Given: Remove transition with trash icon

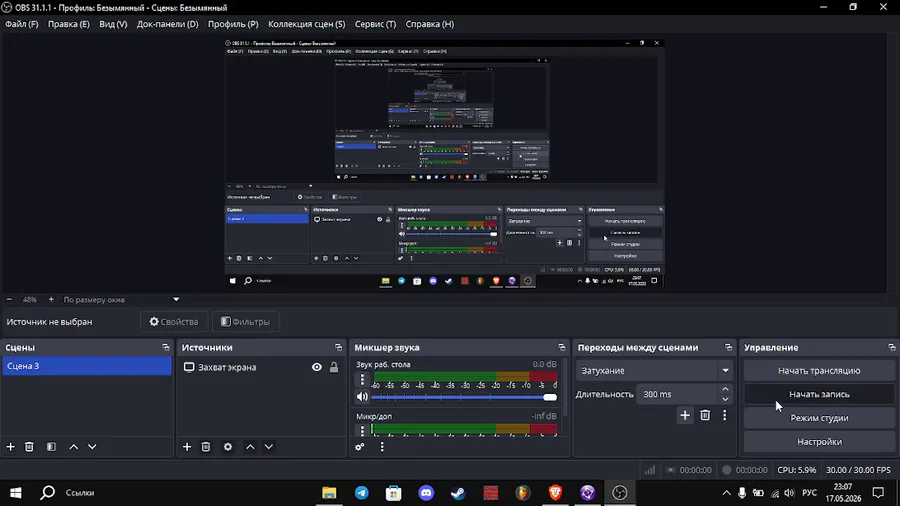Looking at the screenshot, I should (x=705, y=415).
